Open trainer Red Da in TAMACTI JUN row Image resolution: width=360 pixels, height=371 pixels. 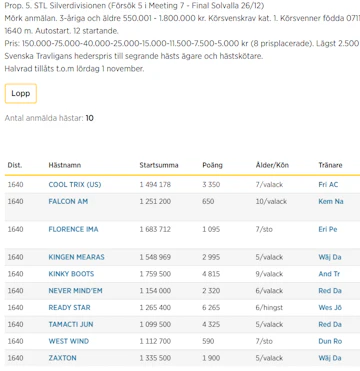tap(330, 324)
